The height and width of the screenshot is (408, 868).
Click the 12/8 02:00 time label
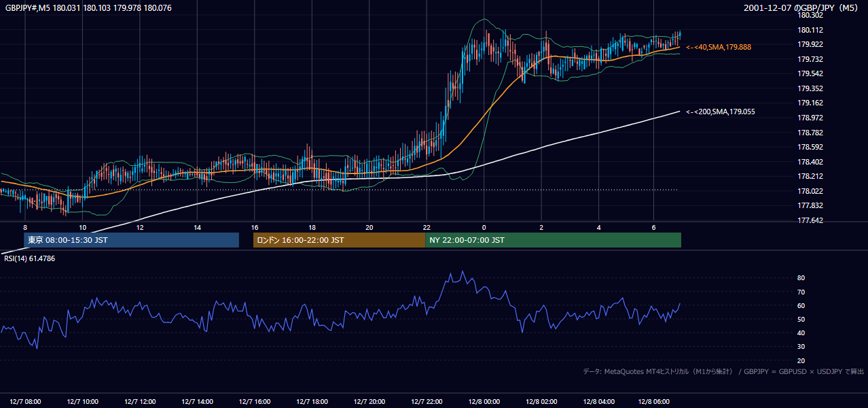click(542, 402)
